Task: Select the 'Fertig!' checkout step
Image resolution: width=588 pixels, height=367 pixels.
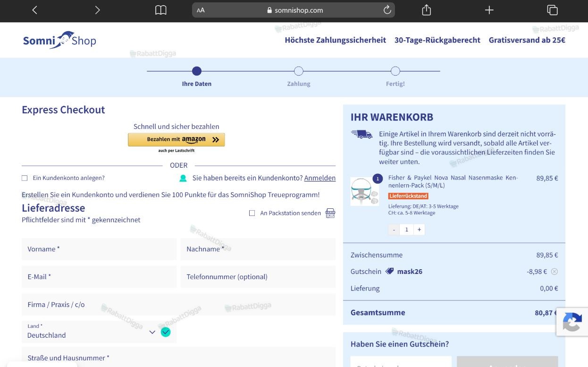Action: (395, 77)
